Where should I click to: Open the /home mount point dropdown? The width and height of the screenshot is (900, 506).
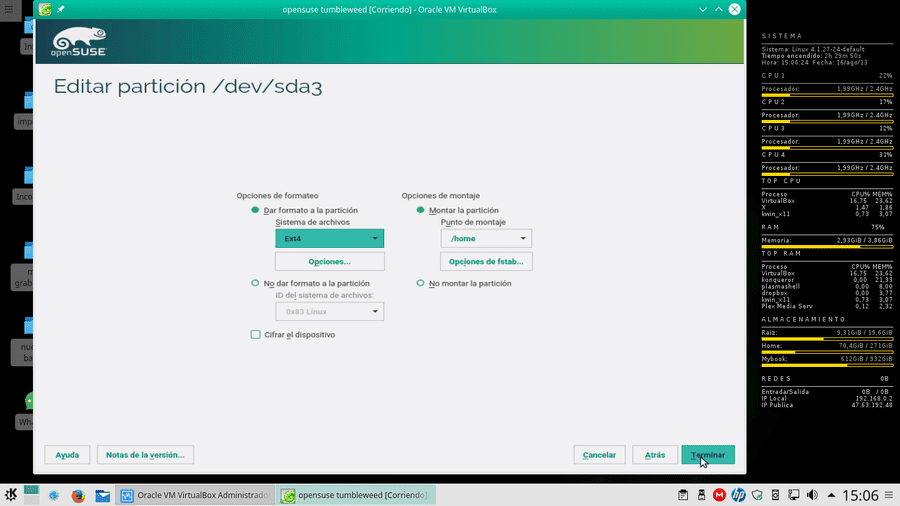(x=486, y=238)
